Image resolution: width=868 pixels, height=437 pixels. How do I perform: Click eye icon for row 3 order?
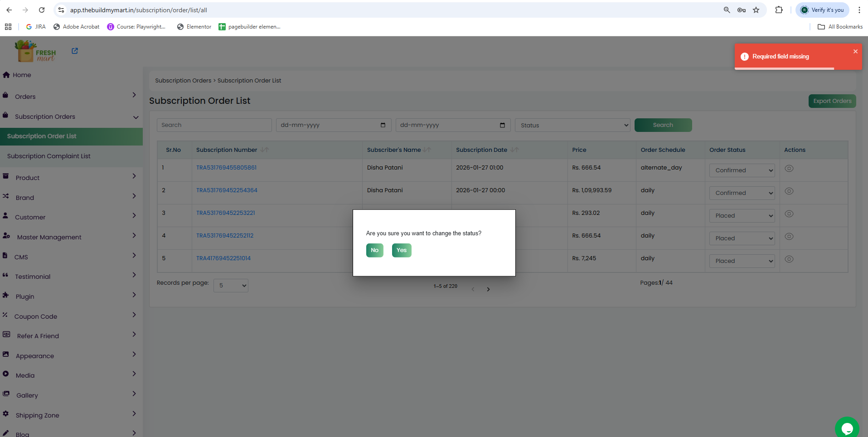click(x=789, y=214)
